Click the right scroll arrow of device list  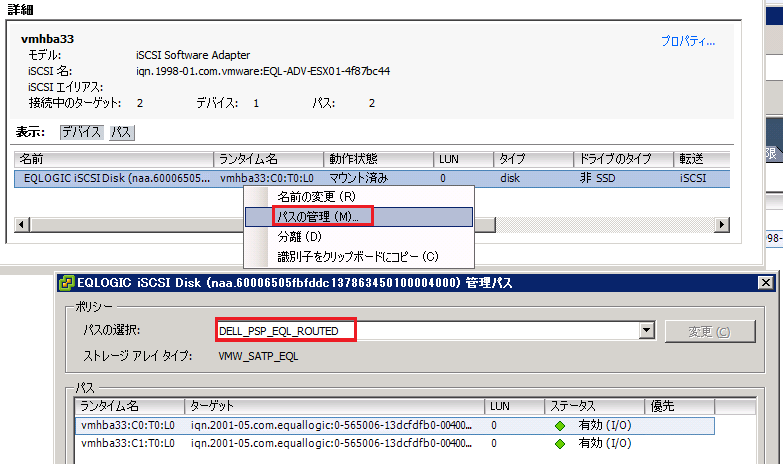click(x=722, y=224)
